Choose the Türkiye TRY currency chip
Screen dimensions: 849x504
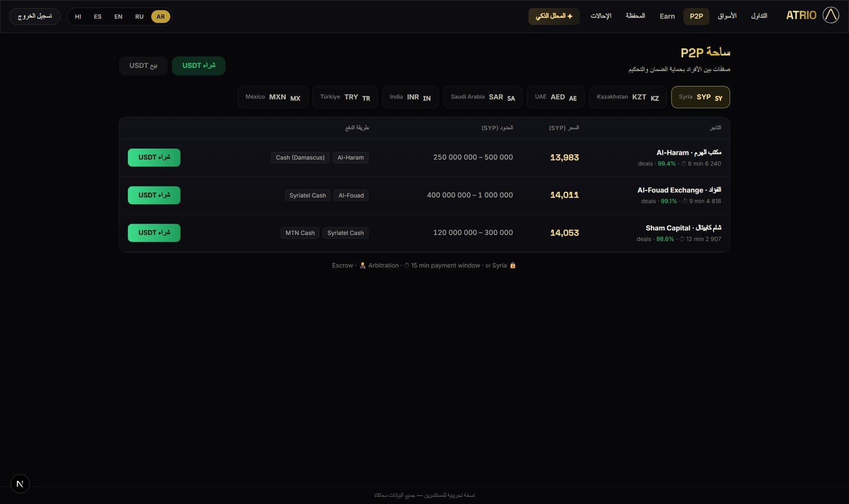tap(345, 97)
